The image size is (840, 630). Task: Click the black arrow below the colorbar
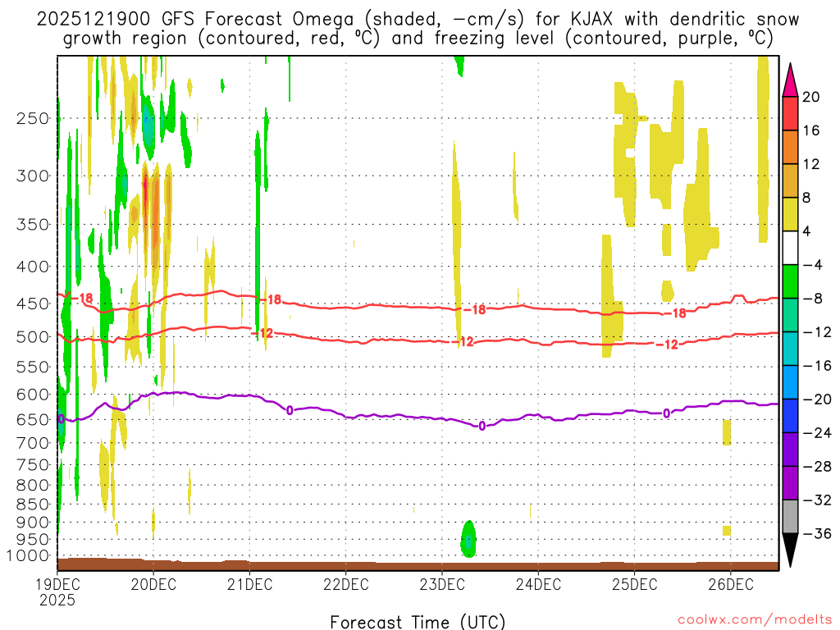point(790,550)
